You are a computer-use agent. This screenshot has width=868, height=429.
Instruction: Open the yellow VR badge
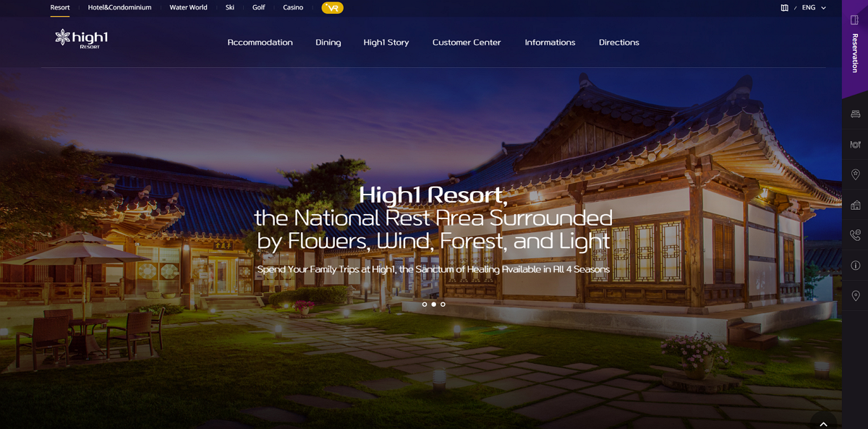pos(333,8)
